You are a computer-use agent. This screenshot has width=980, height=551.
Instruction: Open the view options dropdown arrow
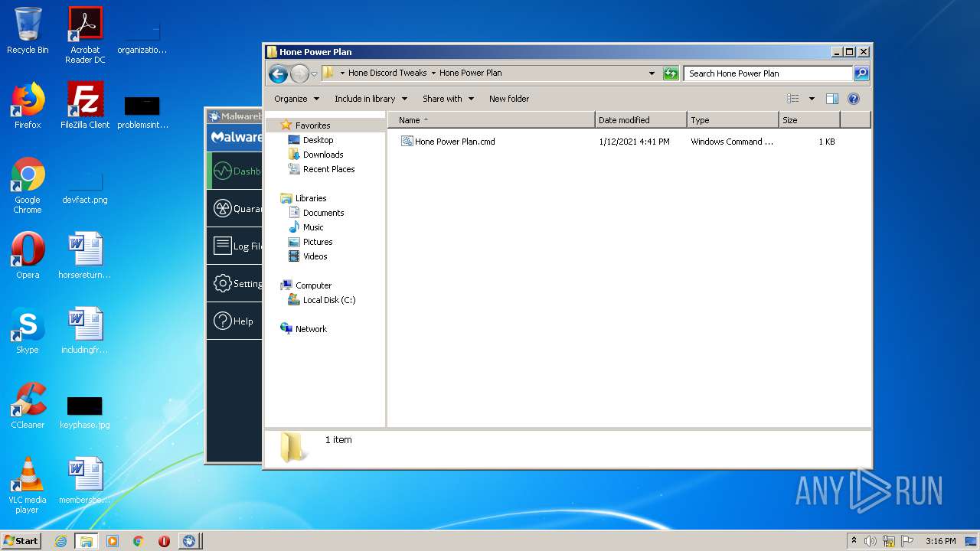812,99
